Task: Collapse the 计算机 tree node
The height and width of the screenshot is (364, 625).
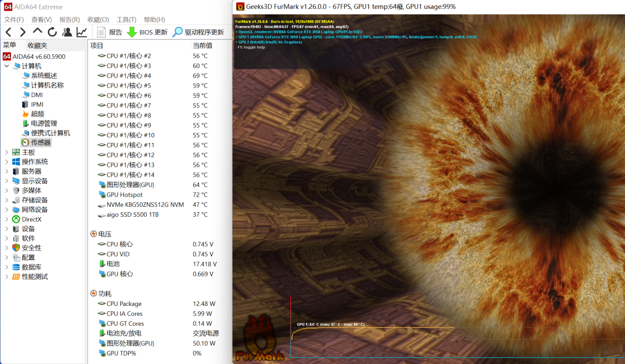Action: [6, 66]
